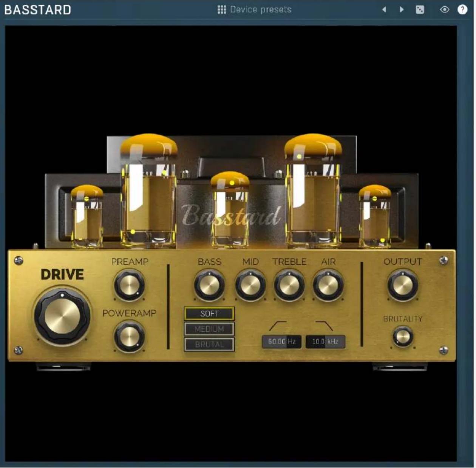Viewport: 476px width, 468px height.
Task: Click the TREBLE knob
Action: [289, 285]
